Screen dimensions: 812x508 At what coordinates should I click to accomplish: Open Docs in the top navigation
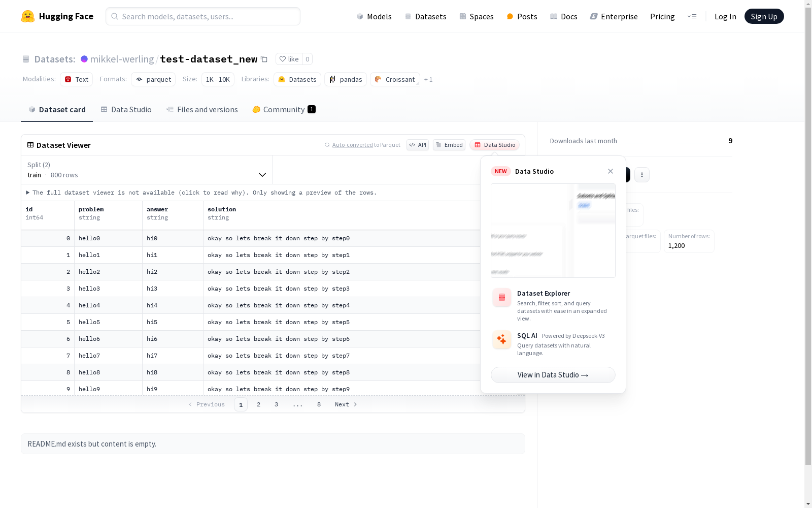point(564,16)
